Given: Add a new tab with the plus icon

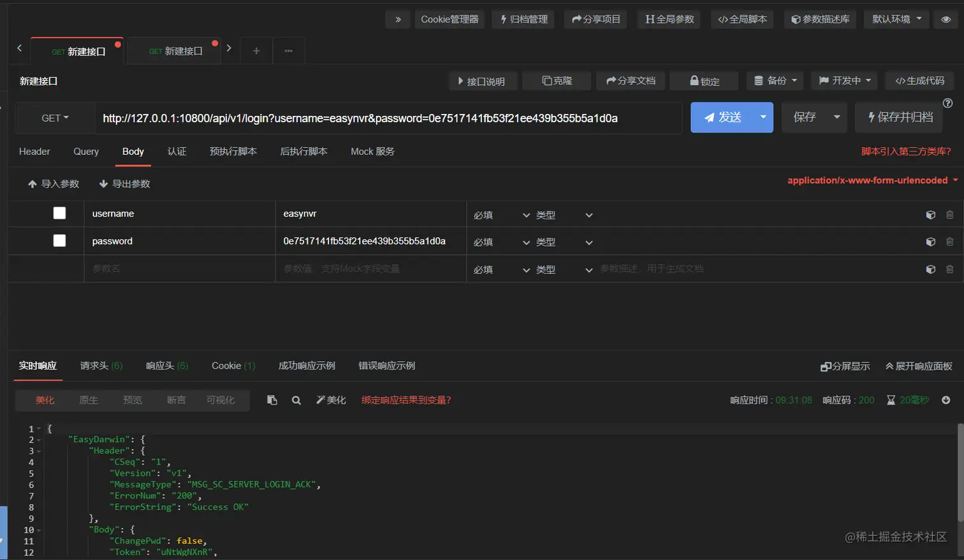Looking at the screenshot, I should tap(256, 51).
